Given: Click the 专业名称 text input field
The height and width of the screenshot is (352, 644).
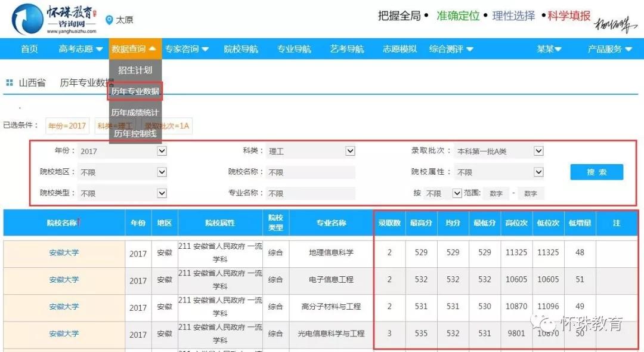Looking at the screenshot, I should tap(310, 193).
